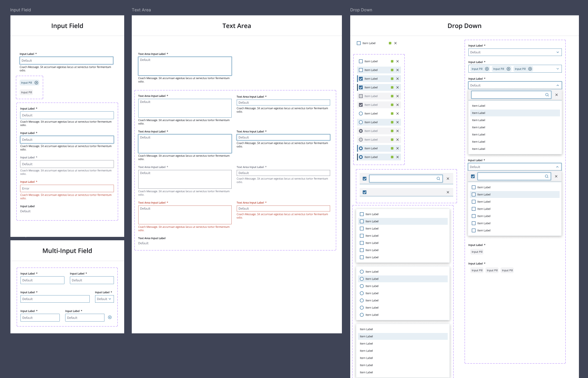The height and width of the screenshot is (378, 588).
Task: Click the disabled unchecked grey checkbox variant
Action: pyautogui.click(x=361, y=96)
